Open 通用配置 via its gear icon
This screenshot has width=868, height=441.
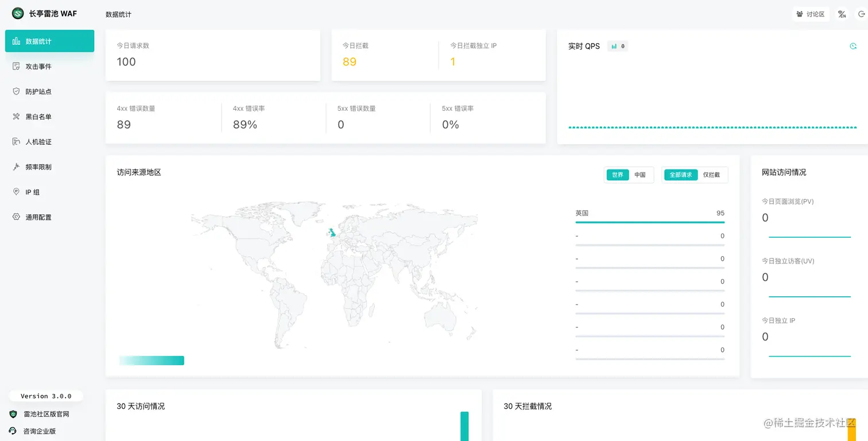16,217
